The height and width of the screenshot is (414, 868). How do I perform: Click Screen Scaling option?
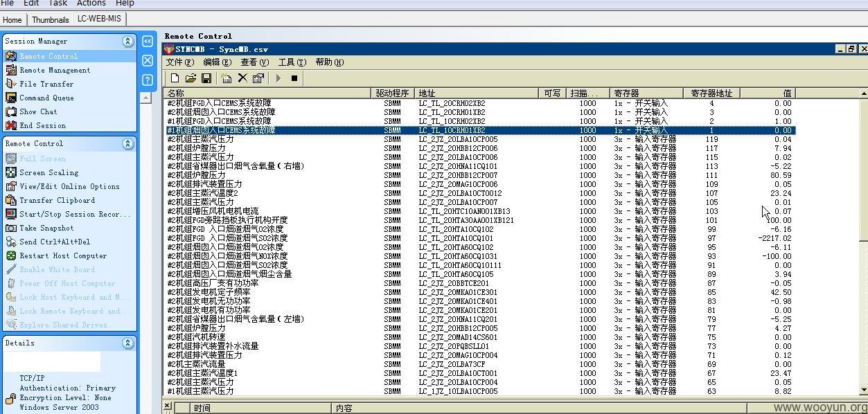click(x=48, y=172)
